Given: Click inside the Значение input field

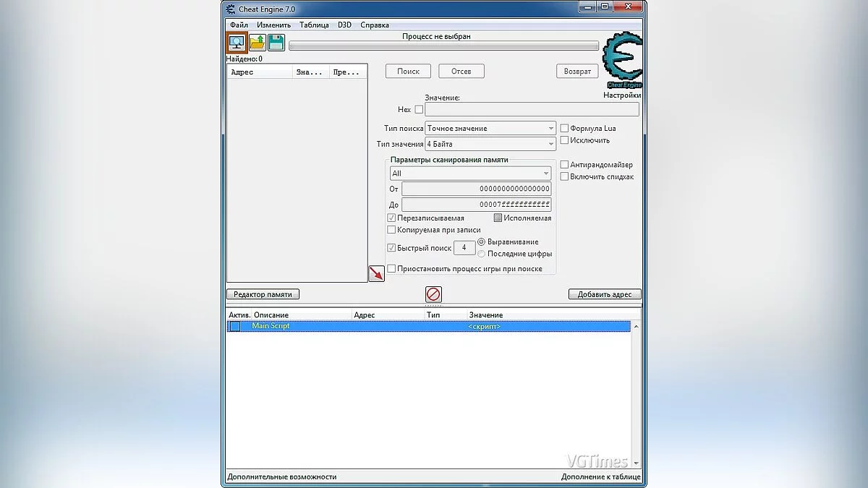Looking at the screenshot, I should click(532, 109).
